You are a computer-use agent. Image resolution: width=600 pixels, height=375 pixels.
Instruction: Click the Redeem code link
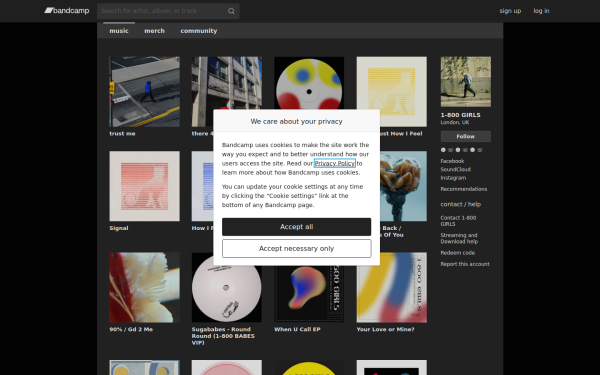tap(458, 253)
